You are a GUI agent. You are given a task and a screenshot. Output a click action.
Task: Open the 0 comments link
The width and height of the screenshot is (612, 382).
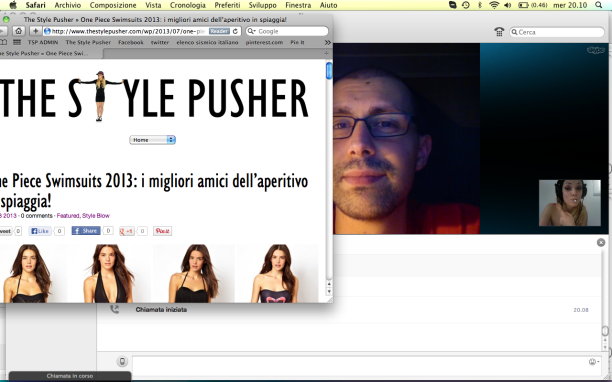pos(37,215)
